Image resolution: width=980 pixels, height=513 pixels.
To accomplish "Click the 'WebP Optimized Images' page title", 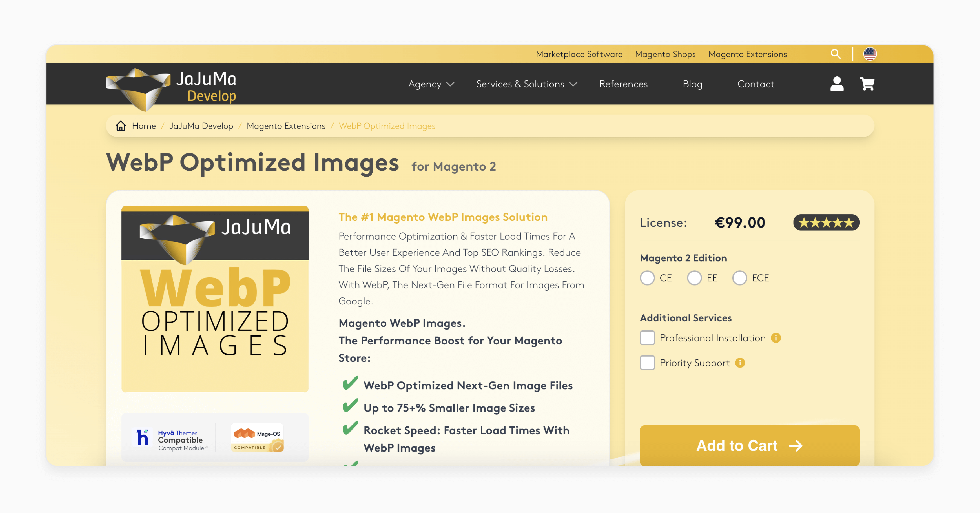I will (x=252, y=163).
